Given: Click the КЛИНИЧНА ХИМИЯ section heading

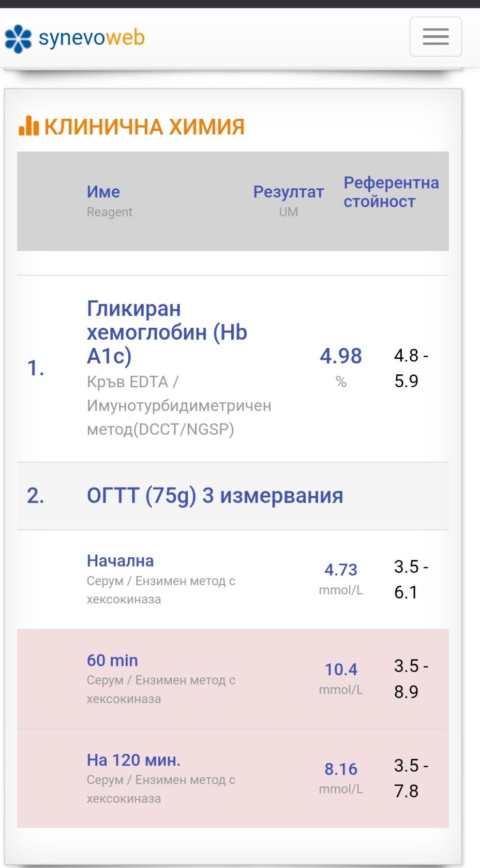Looking at the screenshot, I should click(144, 127).
